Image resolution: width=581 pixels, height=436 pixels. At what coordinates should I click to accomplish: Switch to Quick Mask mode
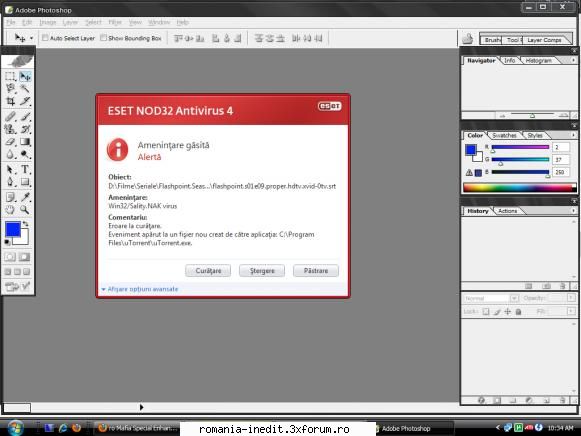click(25, 257)
